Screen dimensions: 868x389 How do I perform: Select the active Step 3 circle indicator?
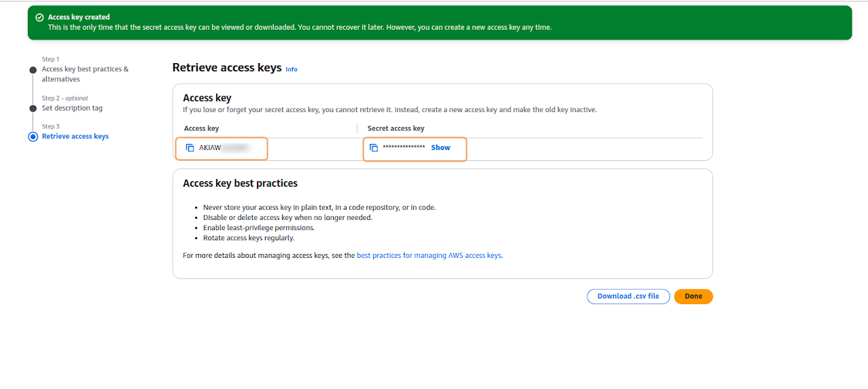[x=33, y=136]
